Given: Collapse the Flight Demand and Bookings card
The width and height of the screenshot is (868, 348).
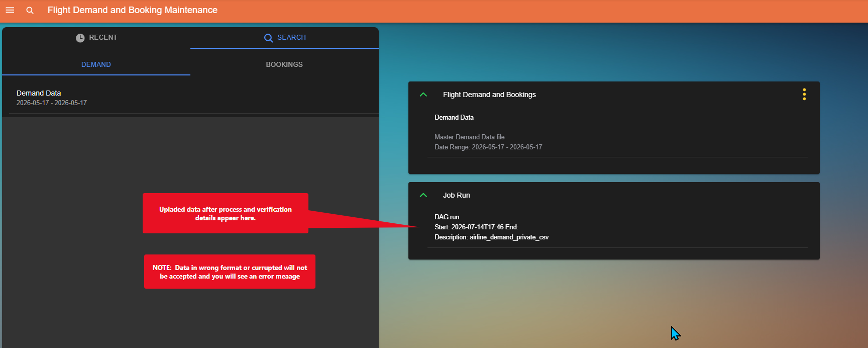Looking at the screenshot, I should pyautogui.click(x=423, y=95).
